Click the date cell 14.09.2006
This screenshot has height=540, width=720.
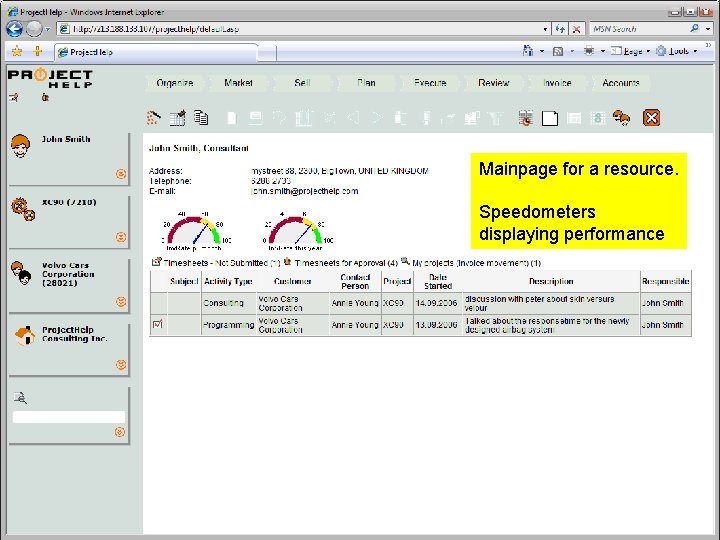[x=438, y=303]
